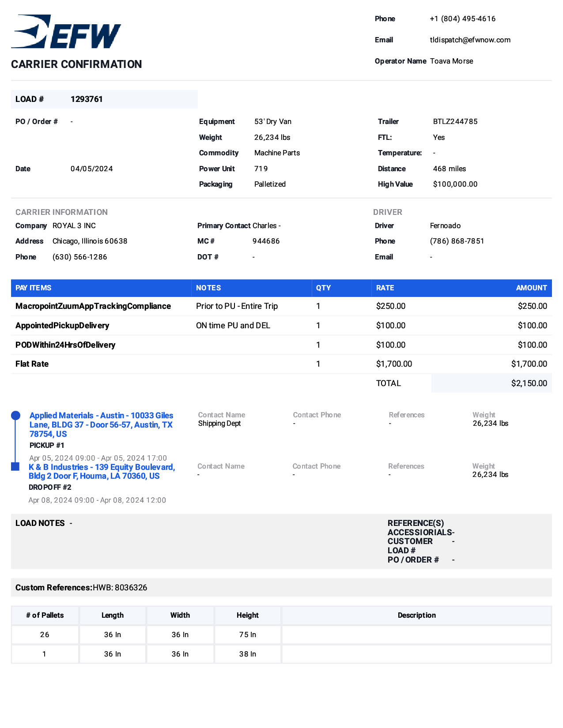Screen dimensions: 563x728
Task: Select Flat Rate amount $1,700.00
Action: tap(529, 364)
